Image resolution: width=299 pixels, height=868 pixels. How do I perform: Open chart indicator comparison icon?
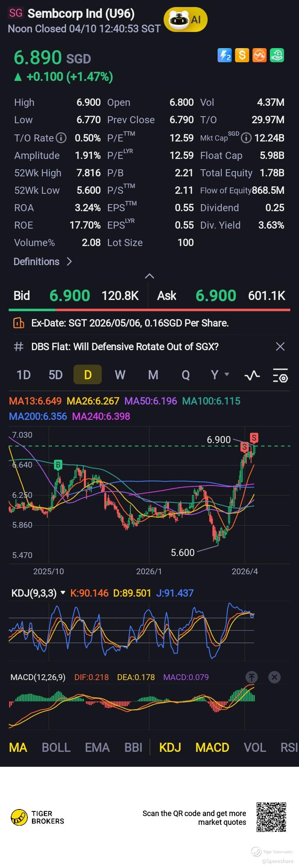(x=252, y=375)
